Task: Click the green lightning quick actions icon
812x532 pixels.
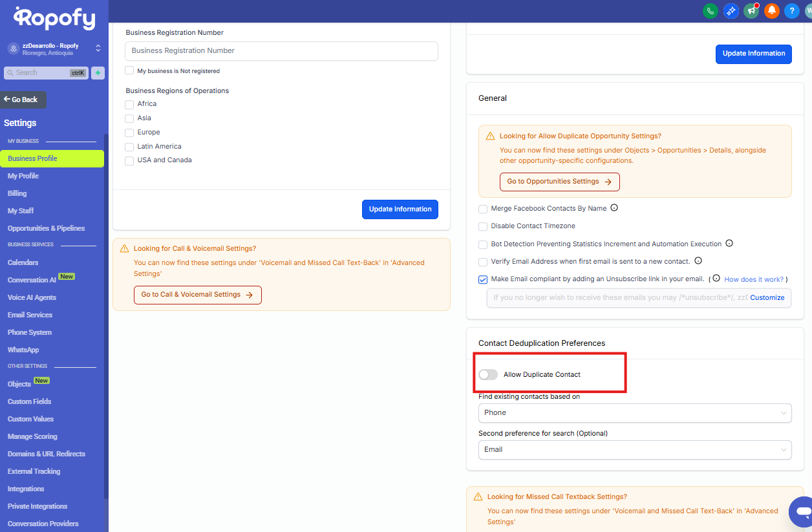Action: pyautogui.click(x=98, y=73)
